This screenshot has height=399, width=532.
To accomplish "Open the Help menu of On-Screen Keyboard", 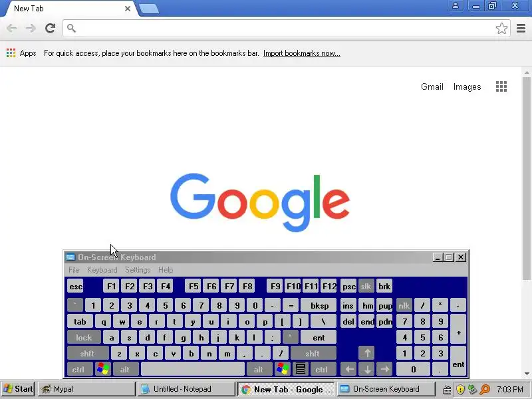I will (166, 270).
